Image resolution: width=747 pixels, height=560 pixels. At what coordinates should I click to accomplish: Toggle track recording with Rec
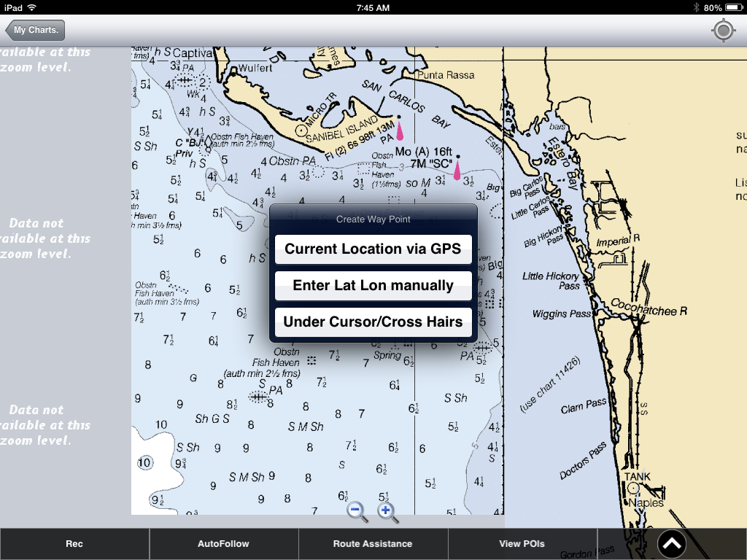74,543
